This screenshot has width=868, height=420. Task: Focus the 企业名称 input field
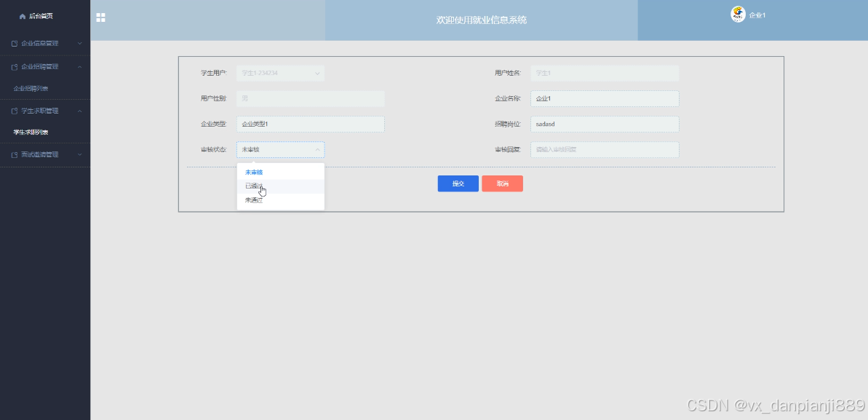[x=605, y=98]
